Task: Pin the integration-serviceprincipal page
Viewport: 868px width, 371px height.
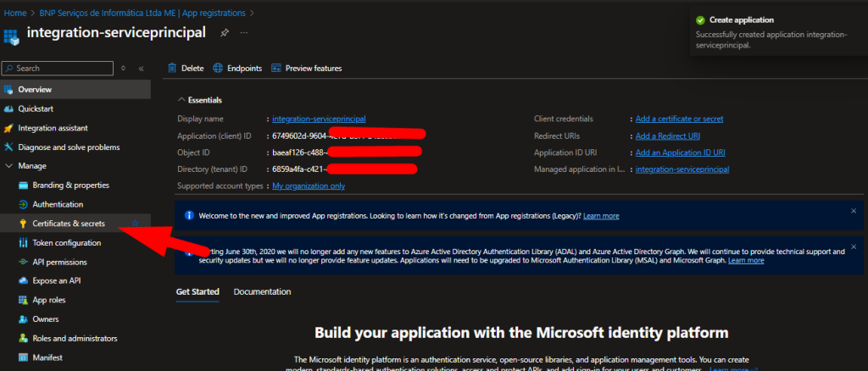Action: pos(224,32)
